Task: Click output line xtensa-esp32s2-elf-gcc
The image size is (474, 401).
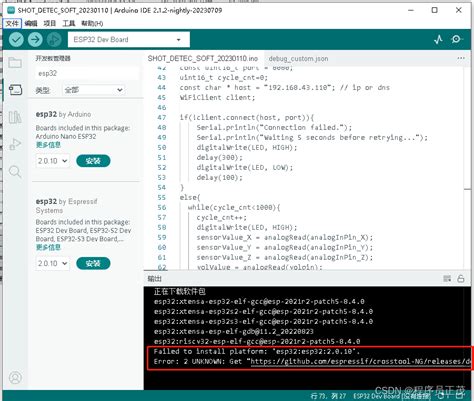Action: click(x=263, y=312)
